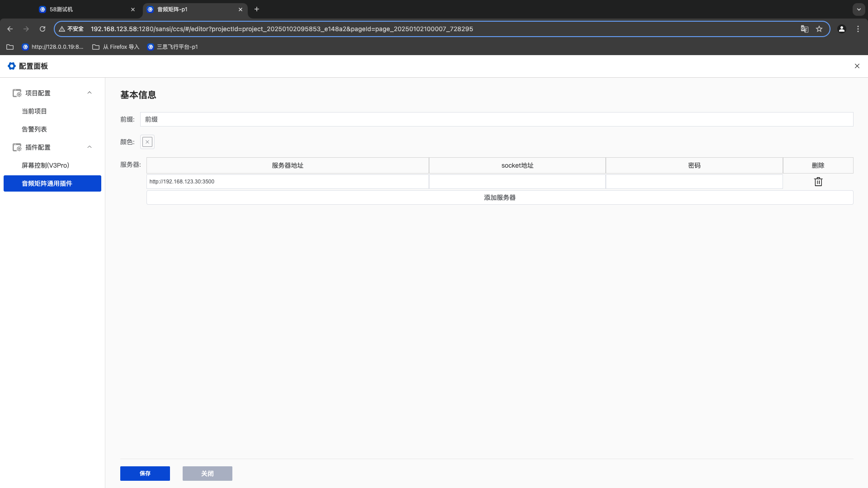Click the 保存 button
Image resolution: width=868 pixels, height=488 pixels.
tap(145, 474)
